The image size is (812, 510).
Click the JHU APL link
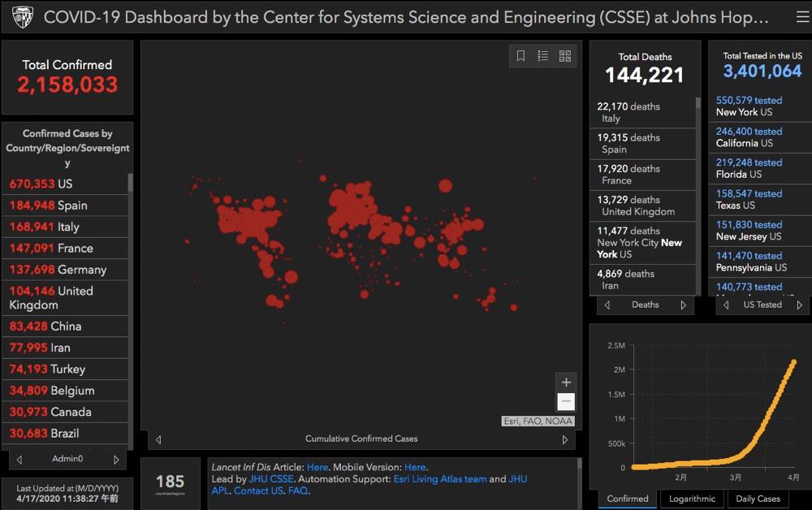coord(369,485)
